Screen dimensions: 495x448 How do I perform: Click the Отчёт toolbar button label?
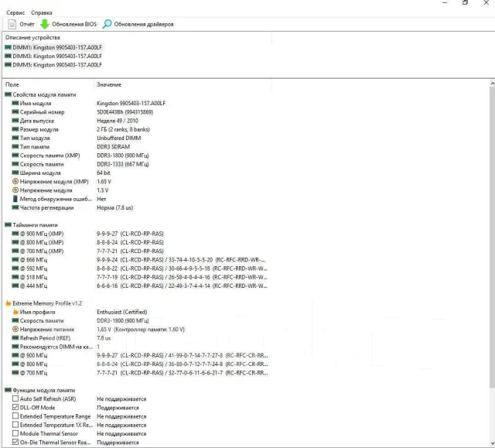(27, 24)
